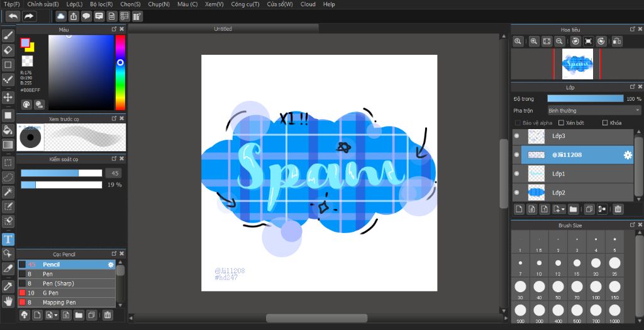The width and height of the screenshot is (644, 330).
Task: Open the Chỉnh sửa(E) menu
Action: pos(43,4)
